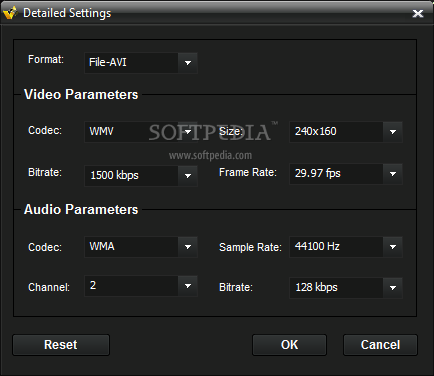
Task: Click the Reset button
Action: point(61,345)
